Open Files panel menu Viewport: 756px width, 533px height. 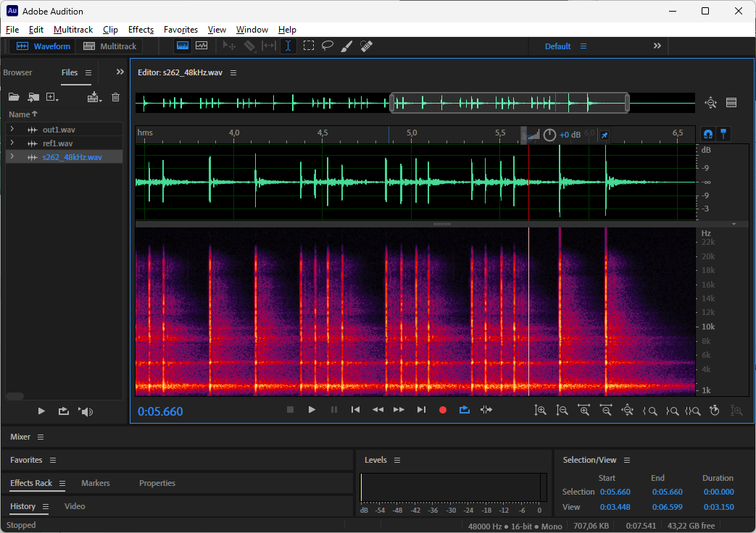pos(88,72)
